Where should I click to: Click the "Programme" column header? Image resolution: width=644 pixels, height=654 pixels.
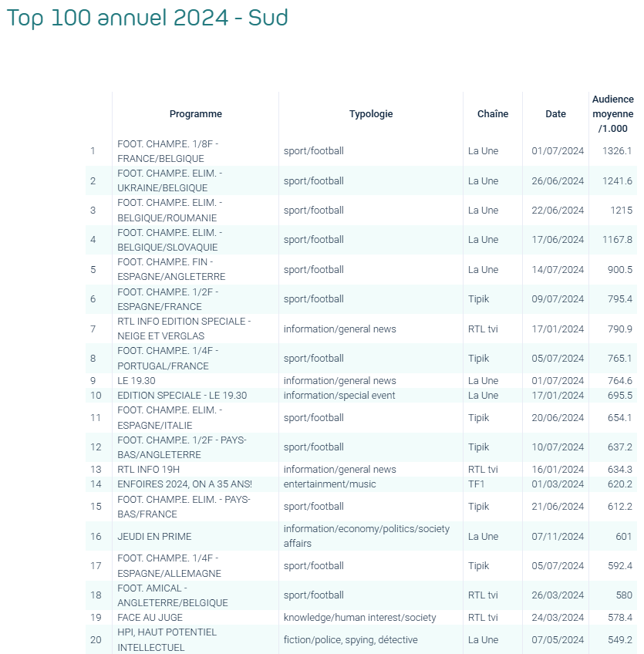pos(195,114)
